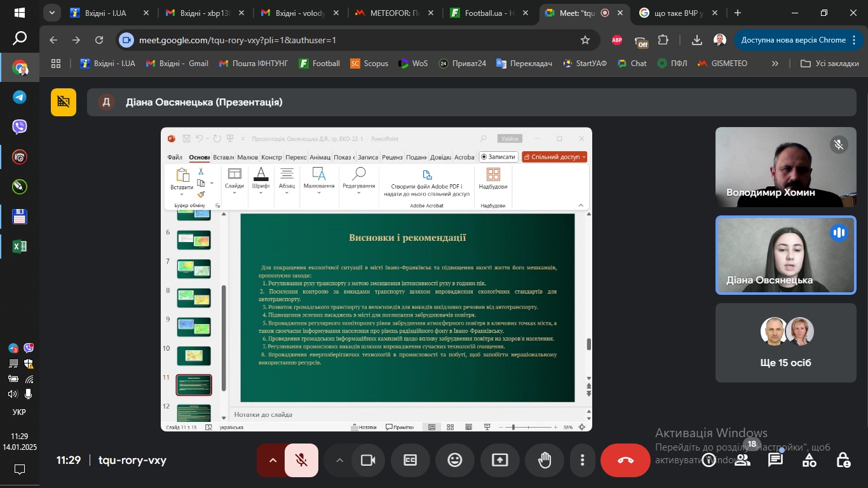Turn on the camera in Meet
The width and height of the screenshot is (868, 488).
coord(369,460)
